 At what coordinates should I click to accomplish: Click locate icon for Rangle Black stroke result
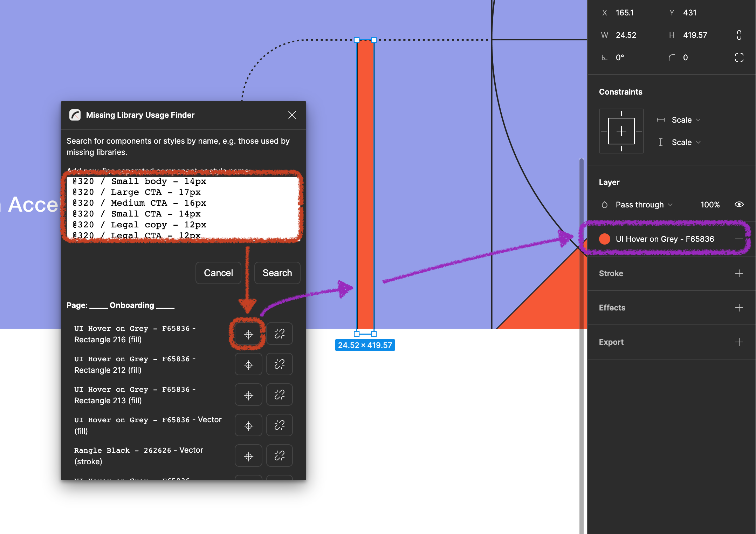coord(248,456)
